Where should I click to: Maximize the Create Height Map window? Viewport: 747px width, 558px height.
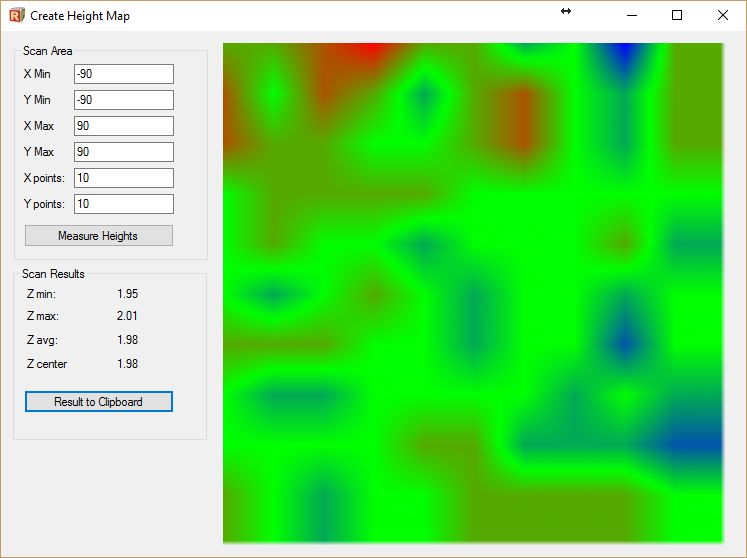677,15
